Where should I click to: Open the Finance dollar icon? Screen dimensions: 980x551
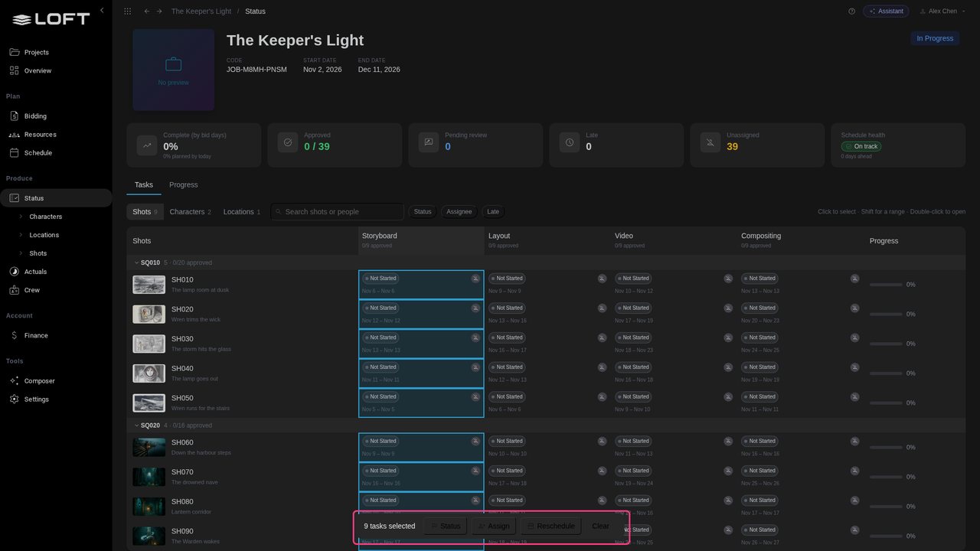click(x=14, y=335)
